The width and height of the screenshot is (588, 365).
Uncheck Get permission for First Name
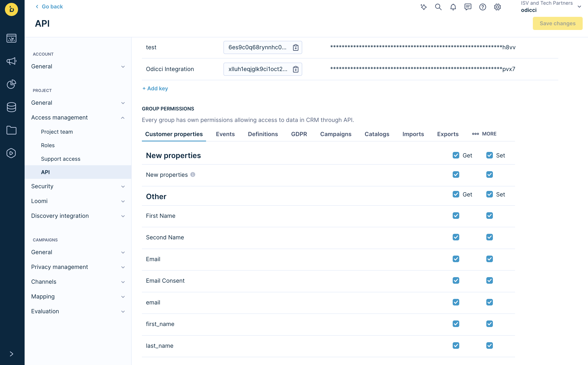point(456,216)
